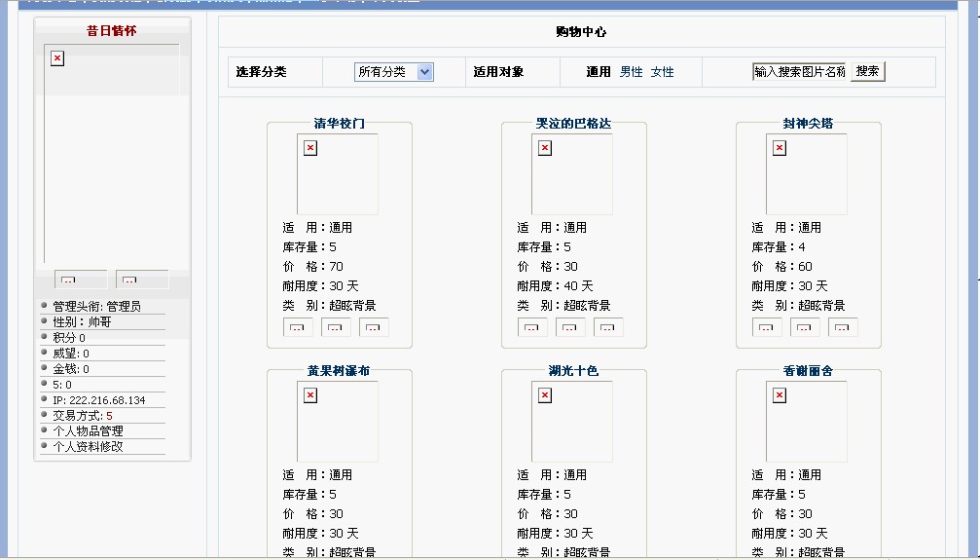Viewport: 980px width, 560px height.
Task: Click the 价格: 70 text
Action: point(312,267)
